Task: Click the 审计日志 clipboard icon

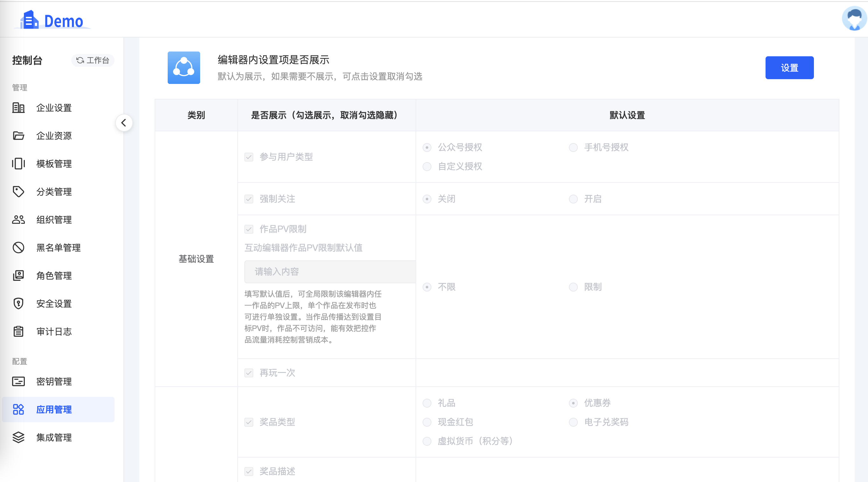Action: 18,331
